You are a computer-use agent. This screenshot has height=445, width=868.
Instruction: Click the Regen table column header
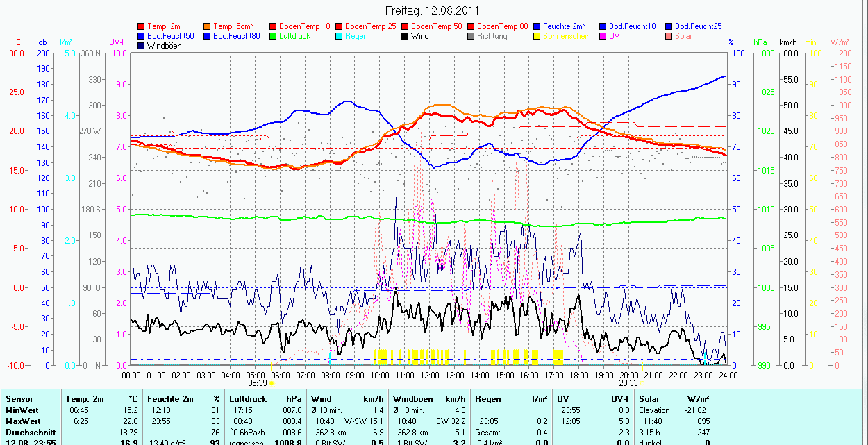pos(488,399)
